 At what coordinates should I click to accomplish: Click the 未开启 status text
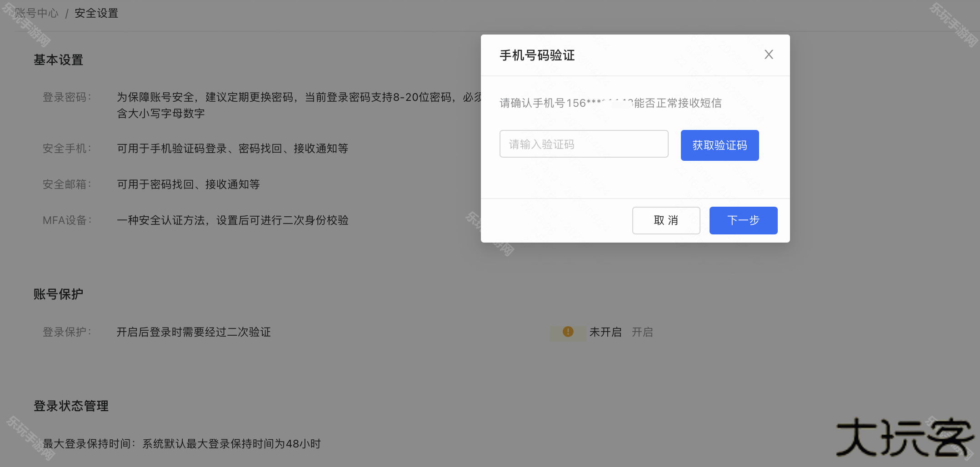point(605,333)
